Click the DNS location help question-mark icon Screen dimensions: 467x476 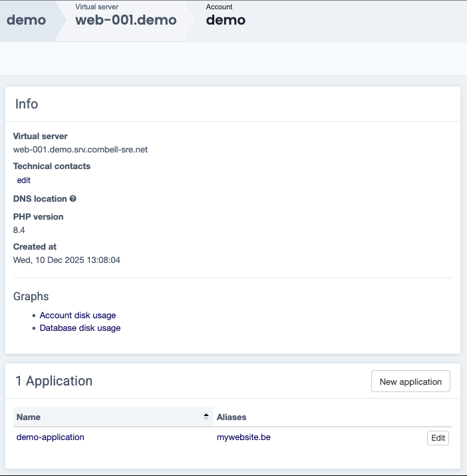(x=73, y=199)
